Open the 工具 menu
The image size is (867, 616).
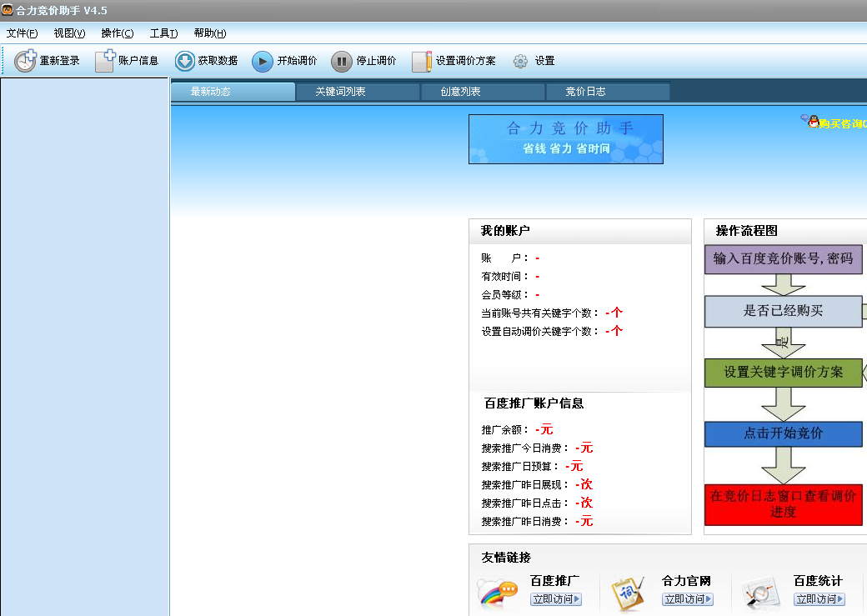[161, 33]
